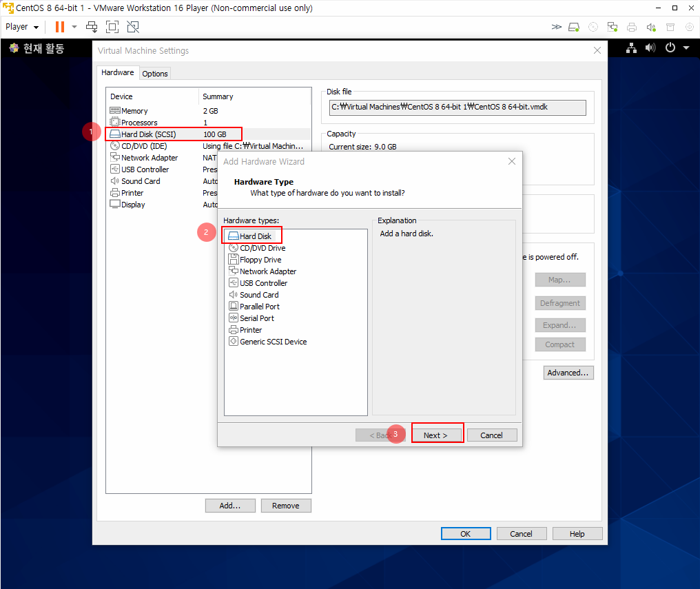Click Cancel in Virtual Machine Settings

(x=522, y=534)
